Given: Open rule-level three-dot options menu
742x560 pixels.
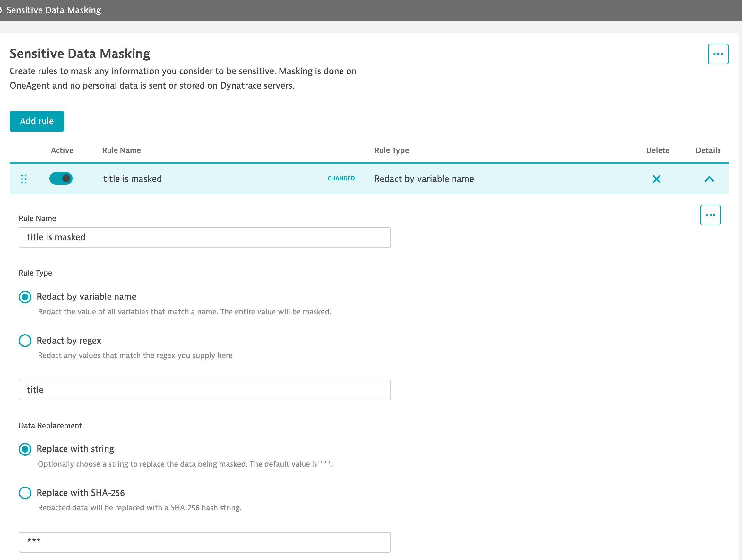Looking at the screenshot, I should tap(710, 215).
